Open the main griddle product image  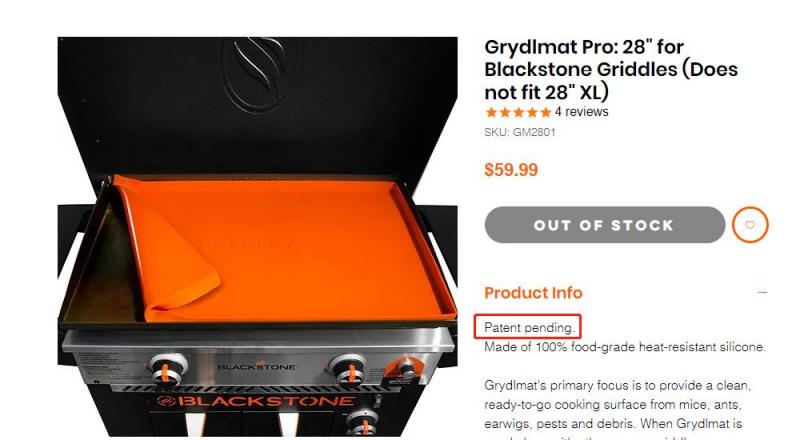[257, 236]
